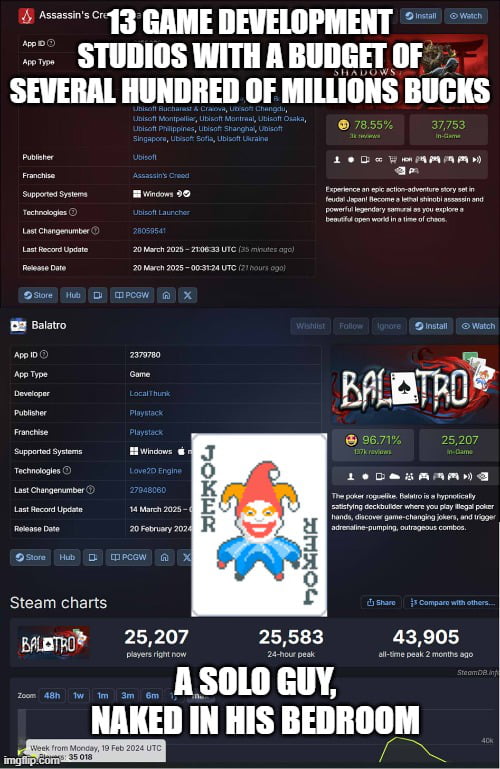Open the Share menu in Steam charts
Screen dimensions: 500x769
point(381,602)
